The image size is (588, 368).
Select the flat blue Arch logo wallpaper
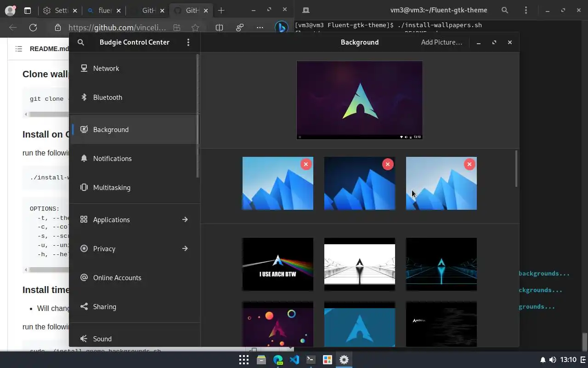pyautogui.click(x=360, y=324)
